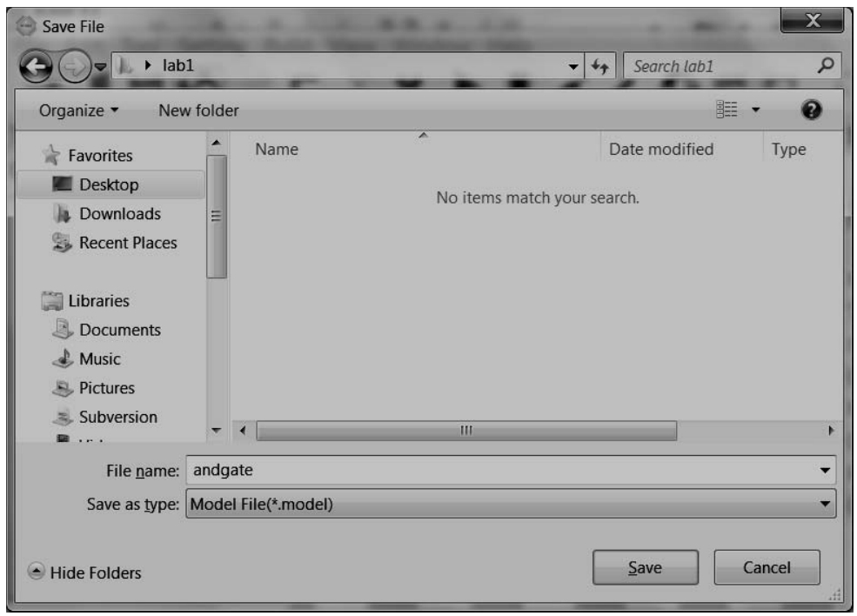
Task: Click the Subversion library icon
Action: point(63,417)
